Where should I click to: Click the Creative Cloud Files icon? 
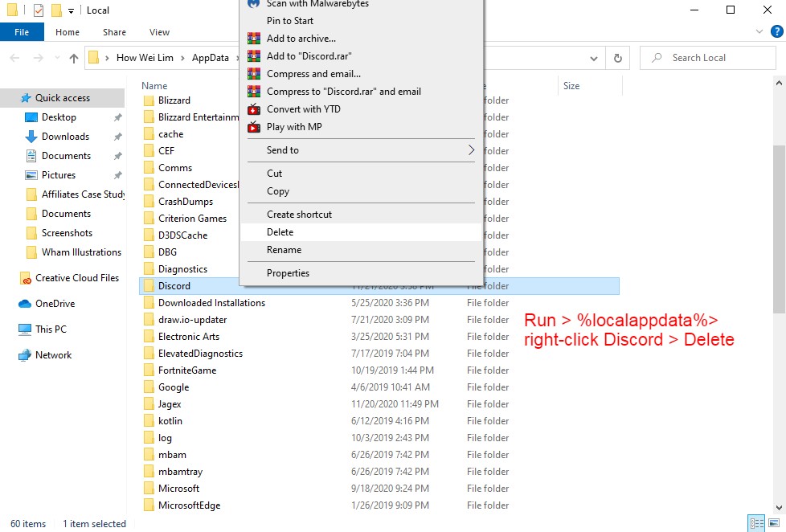[x=25, y=278]
